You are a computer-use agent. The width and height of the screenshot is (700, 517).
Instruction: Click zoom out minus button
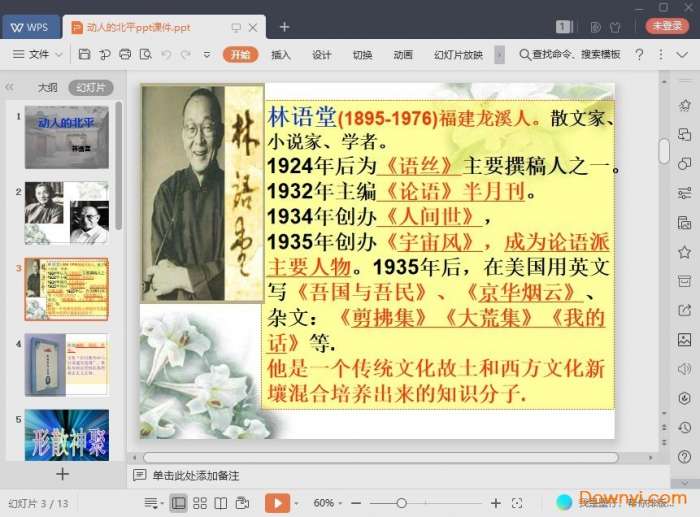[x=356, y=504]
